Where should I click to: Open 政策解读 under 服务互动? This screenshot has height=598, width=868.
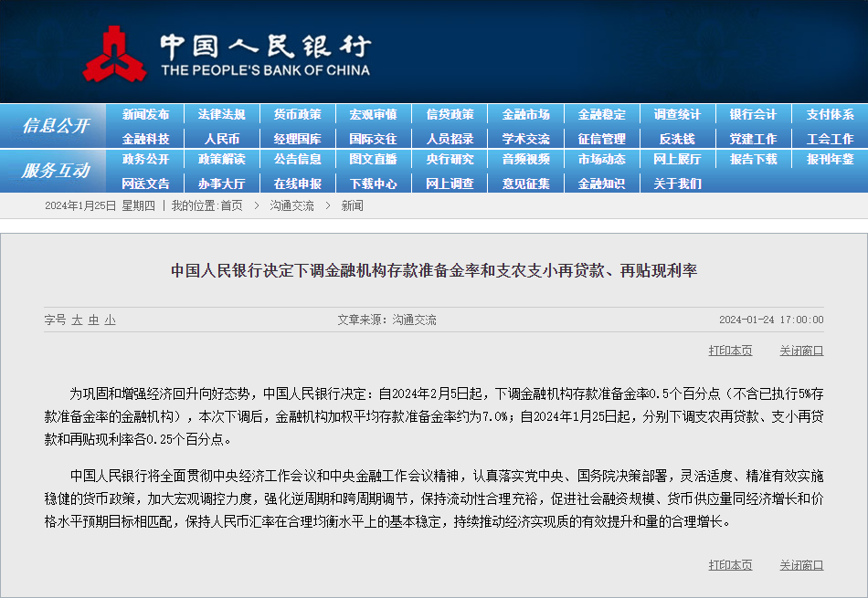coord(221,159)
